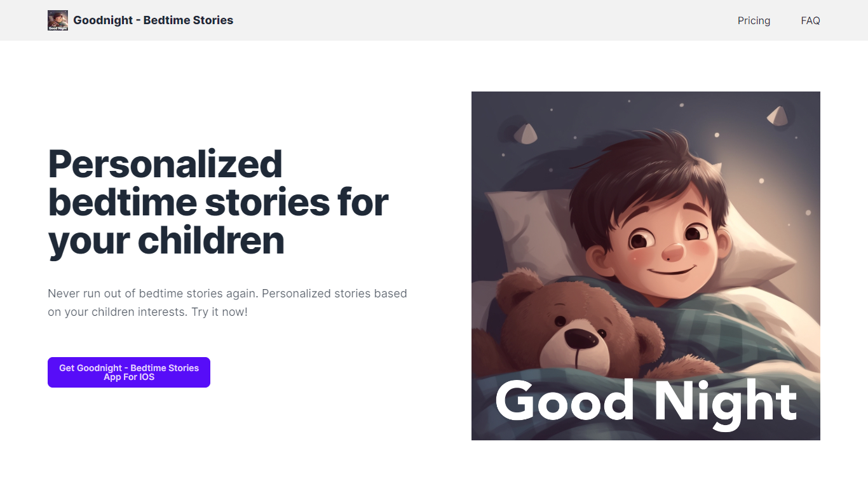Open the Pricing page link
The image size is (868, 488).
click(754, 20)
